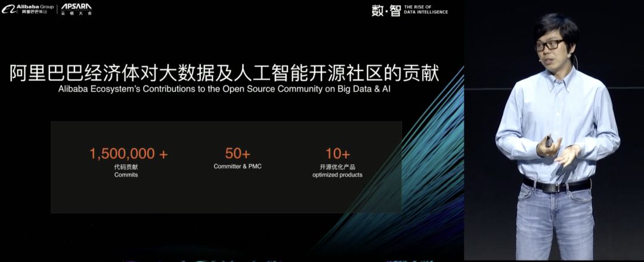Screen dimensions: 644x262
Task: Click the speaker in the video frame
Action: 558,135
